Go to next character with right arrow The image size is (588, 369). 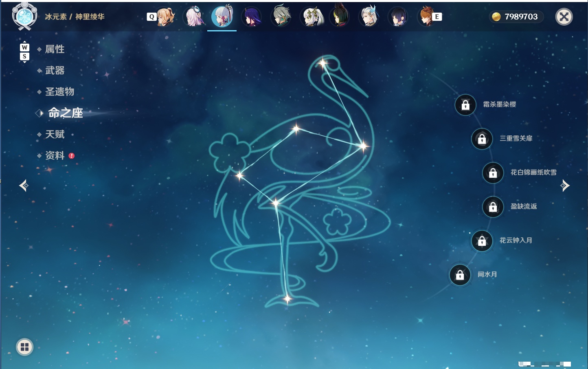(565, 186)
